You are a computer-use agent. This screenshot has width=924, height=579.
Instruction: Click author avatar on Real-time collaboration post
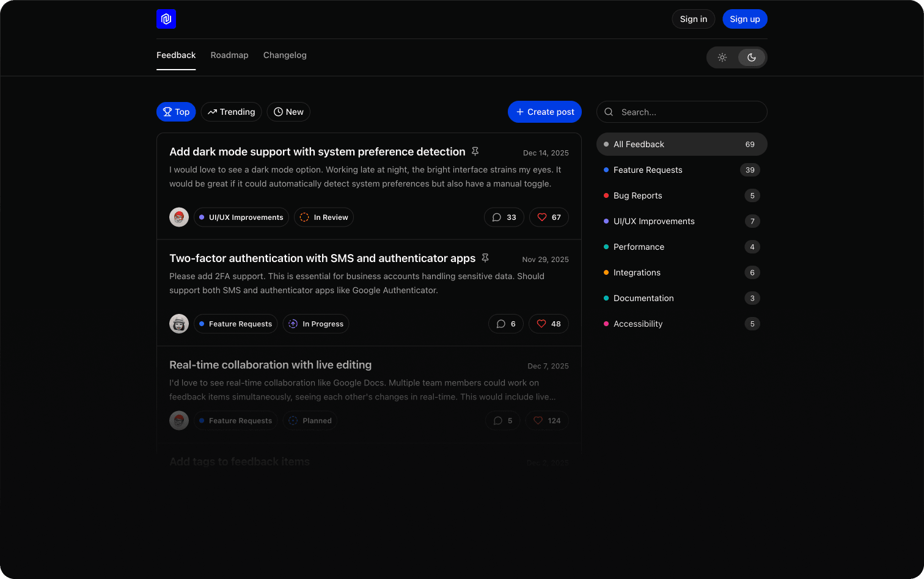click(179, 420)
